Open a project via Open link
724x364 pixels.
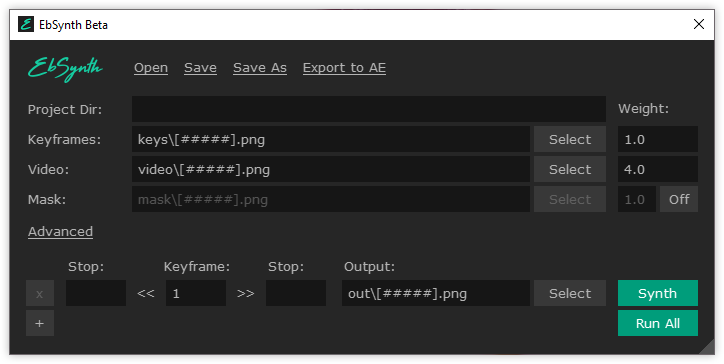point(151,68)
